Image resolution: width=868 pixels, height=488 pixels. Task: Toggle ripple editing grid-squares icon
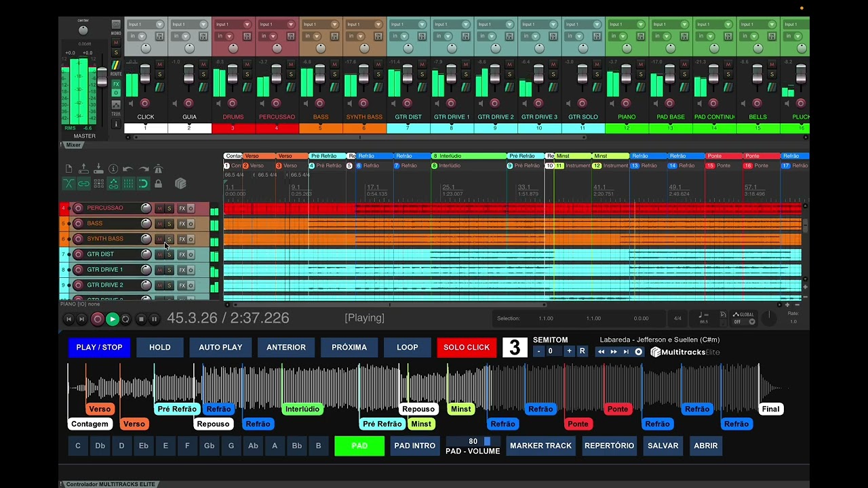click(x=98, y=184)
